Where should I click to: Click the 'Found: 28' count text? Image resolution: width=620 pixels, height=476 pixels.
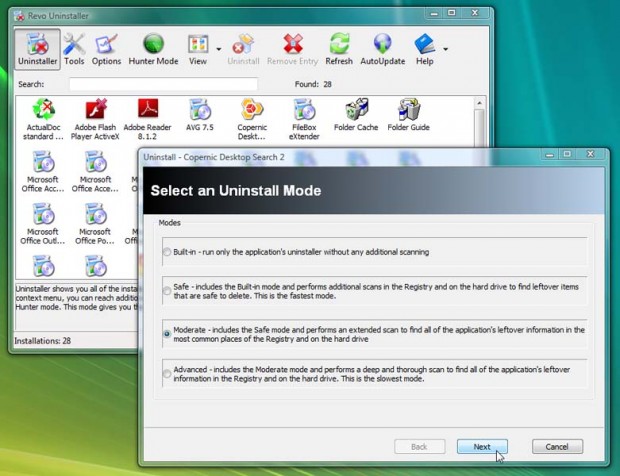point(313,84)
